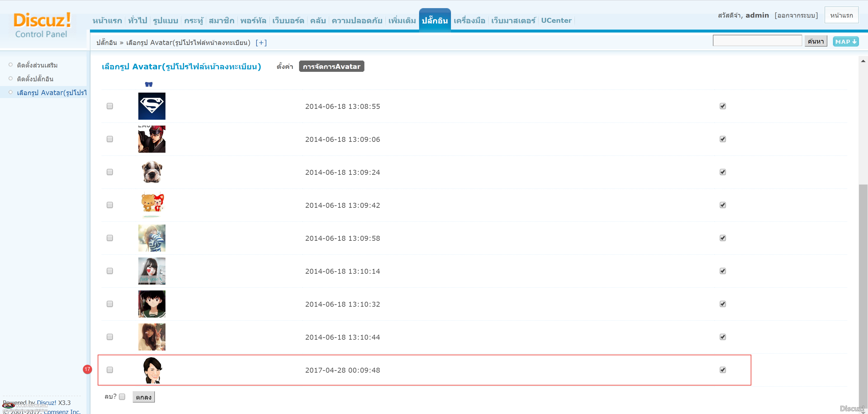Open the ทั่วไป menu tab
Image resolution: width=868 pixels, height=414 pixels.
pos(137,21)
